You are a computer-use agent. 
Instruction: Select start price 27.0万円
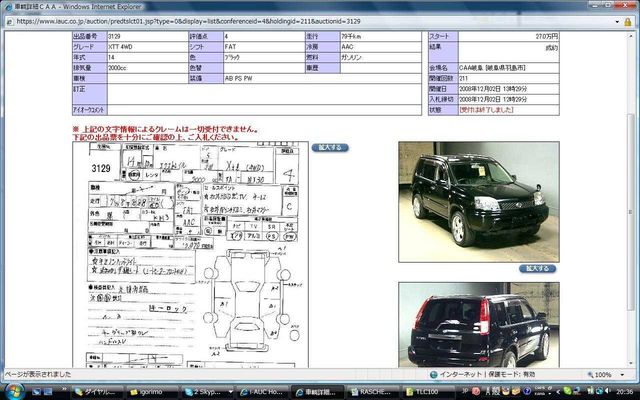509,36
